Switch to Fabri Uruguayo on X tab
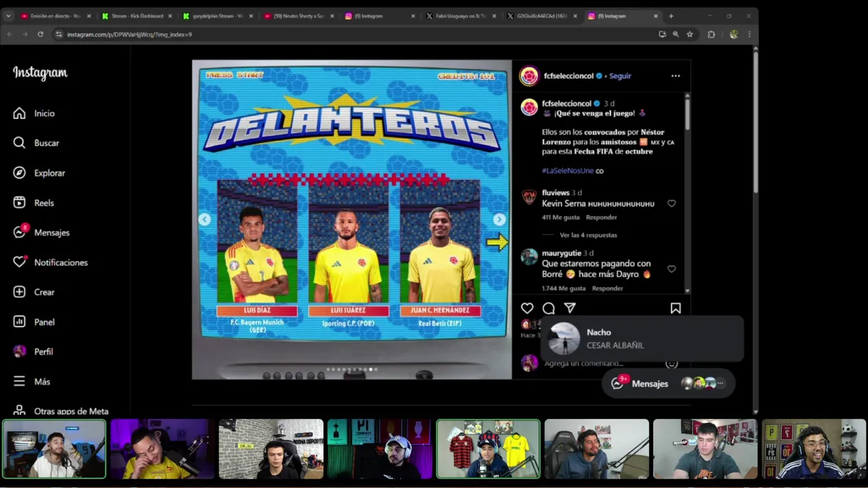Viewport: 868px width, 488px height. tap(460, 16)
